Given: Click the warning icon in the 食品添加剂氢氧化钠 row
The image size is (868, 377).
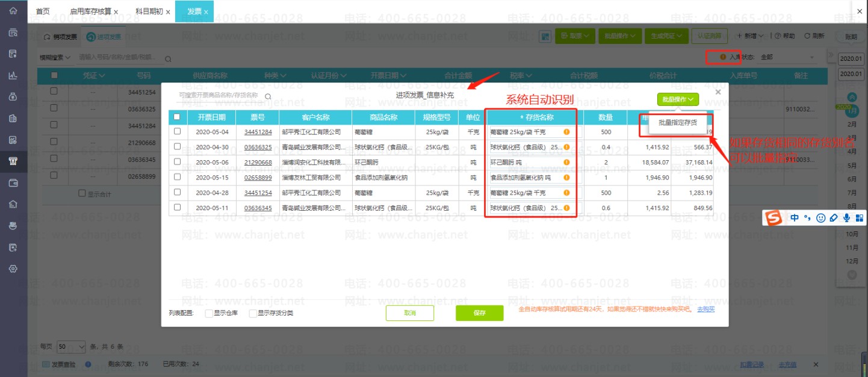Looking at the screenshot, I should point(566,178).
